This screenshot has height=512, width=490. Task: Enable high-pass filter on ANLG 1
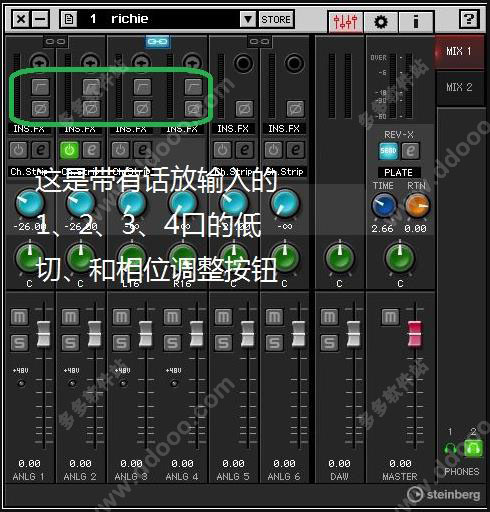40,87
